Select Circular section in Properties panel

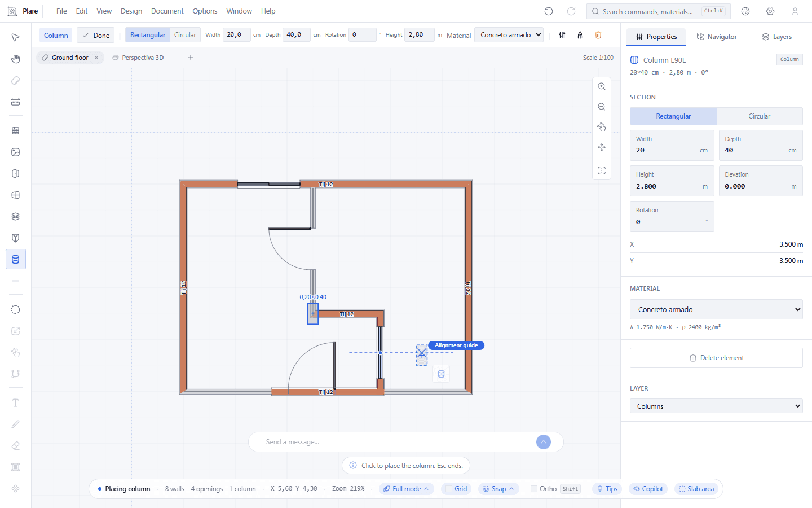(x=760, y=116)
